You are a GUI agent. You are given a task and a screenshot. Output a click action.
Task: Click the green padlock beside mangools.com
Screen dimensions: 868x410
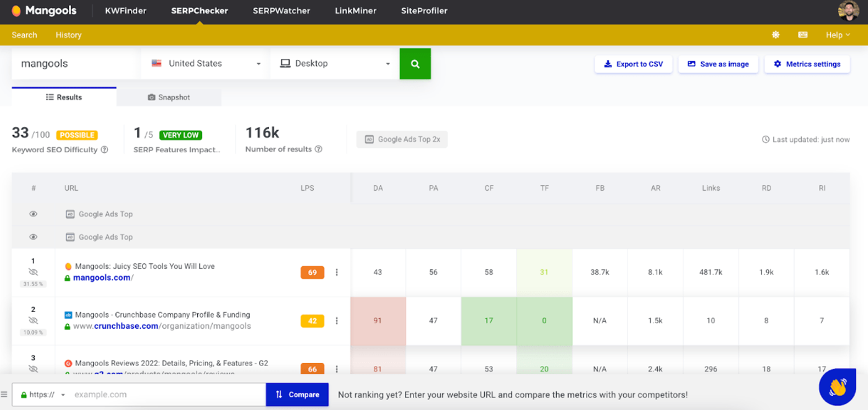pos(68,278)
